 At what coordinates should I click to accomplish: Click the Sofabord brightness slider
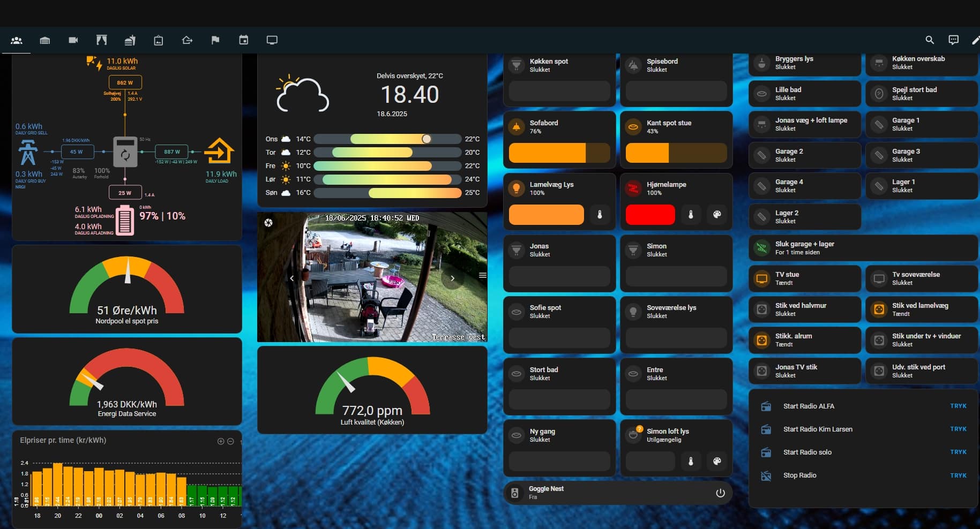[x=559, y=153]
